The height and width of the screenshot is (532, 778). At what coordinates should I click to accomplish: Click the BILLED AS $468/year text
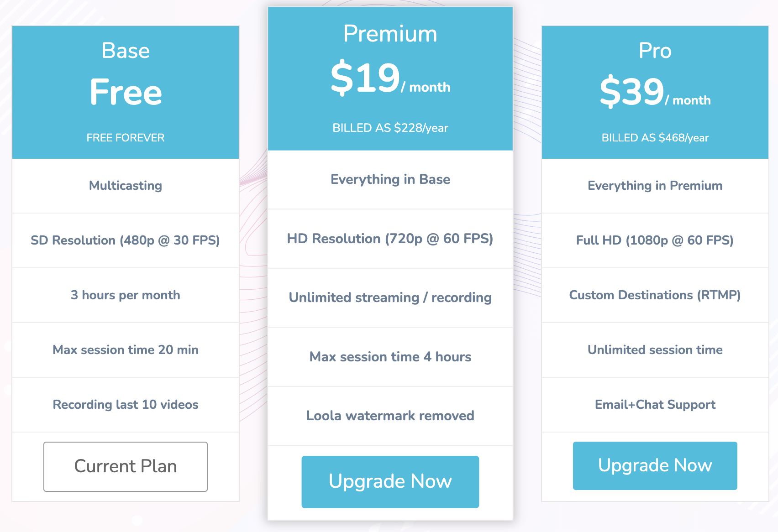(655, 137)
